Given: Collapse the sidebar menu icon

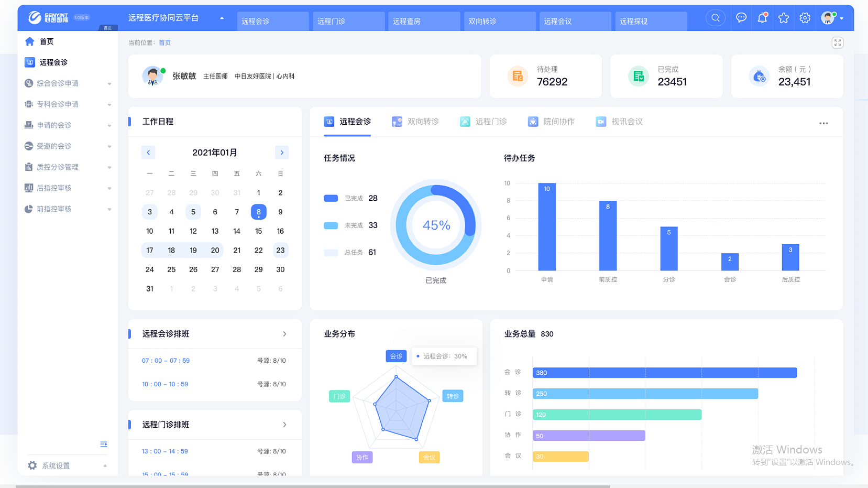Looking at the screenshot, I should pos(104,444).
